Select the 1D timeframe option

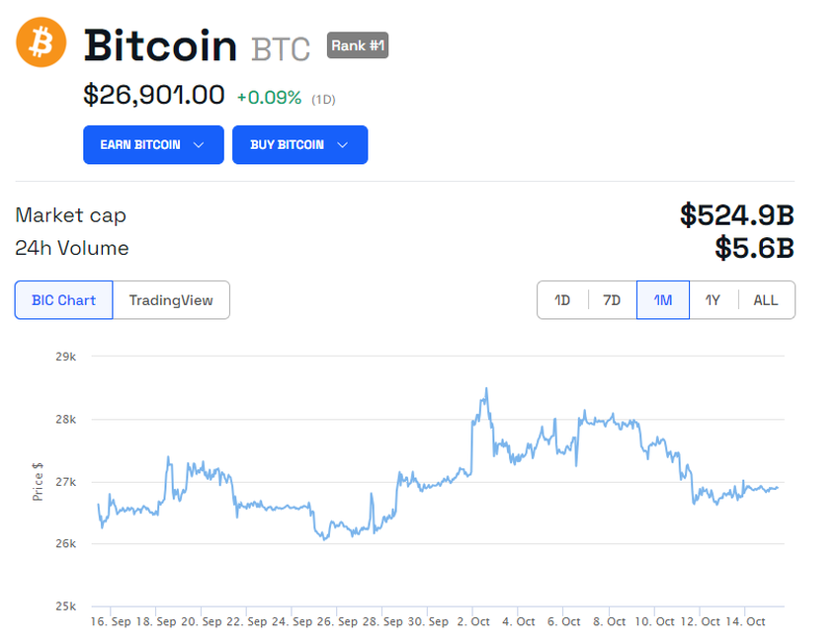point(562,299)
